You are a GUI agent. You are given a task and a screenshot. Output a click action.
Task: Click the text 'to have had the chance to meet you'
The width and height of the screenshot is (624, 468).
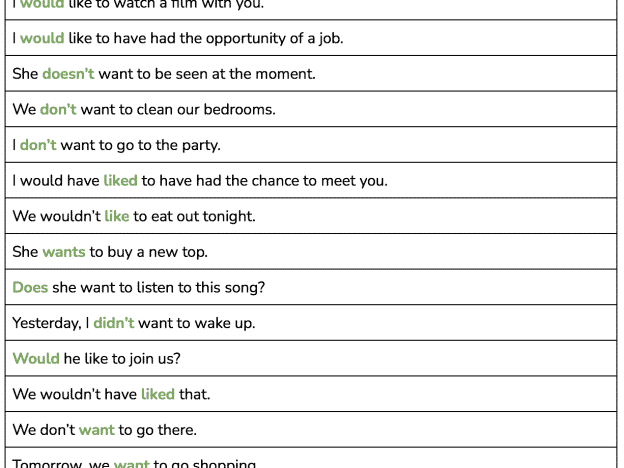[x=264, y=181]
